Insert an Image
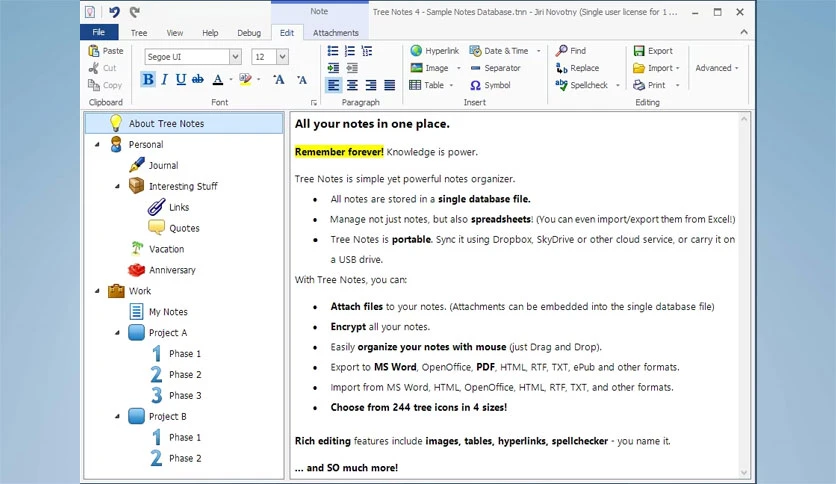 click(x=430, y=68)
